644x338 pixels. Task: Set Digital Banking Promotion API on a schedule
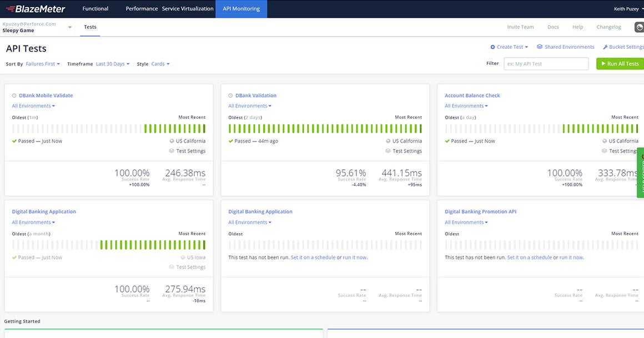tap(530, 258)
